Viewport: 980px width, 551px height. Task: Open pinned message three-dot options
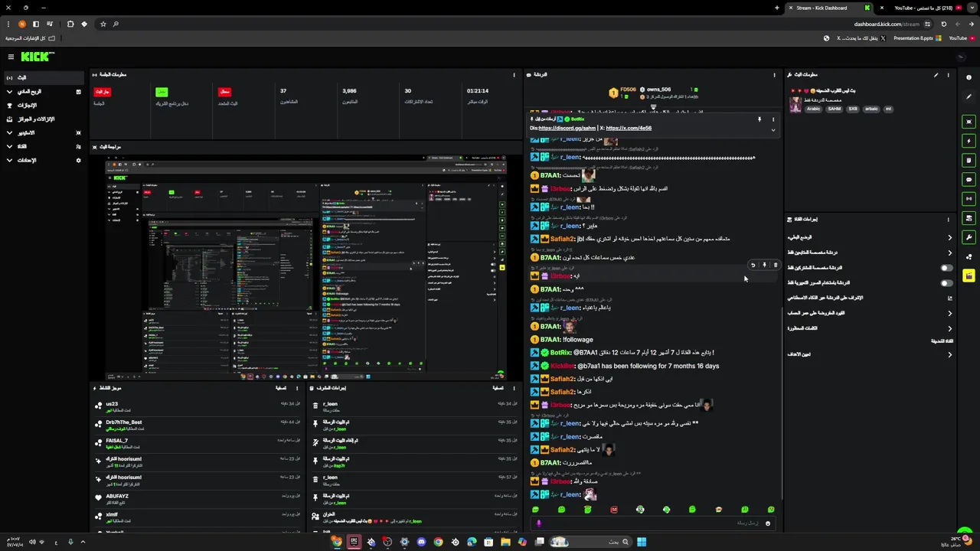pos(773,119)
